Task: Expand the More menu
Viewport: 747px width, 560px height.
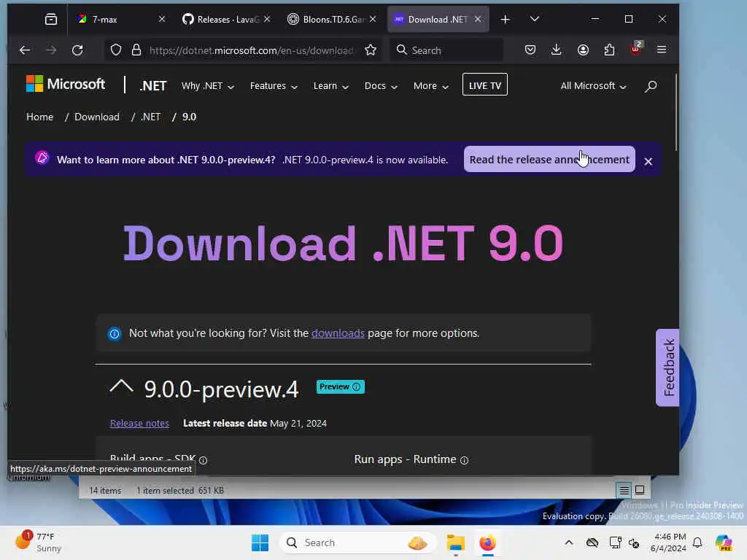Action: pos(431,86)
